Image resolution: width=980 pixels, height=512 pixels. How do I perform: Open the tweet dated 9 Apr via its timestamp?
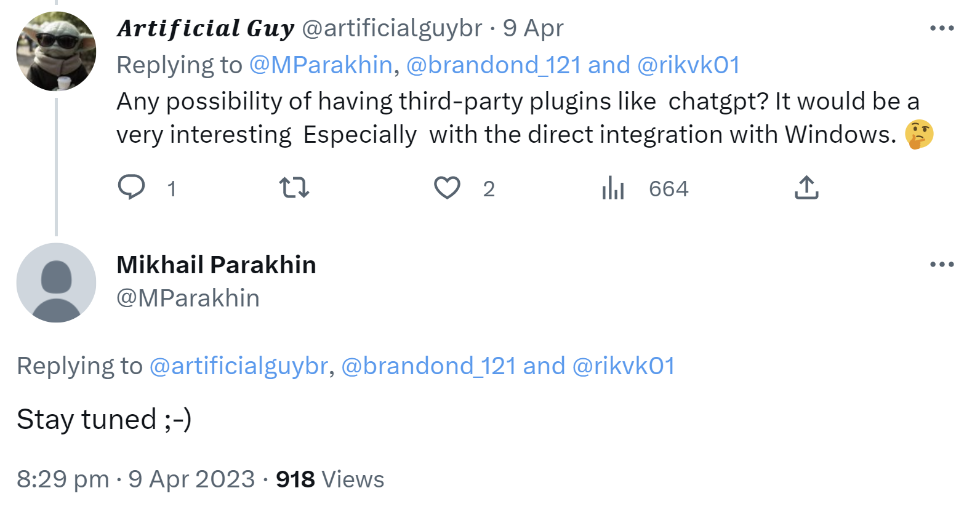point(533,27)
